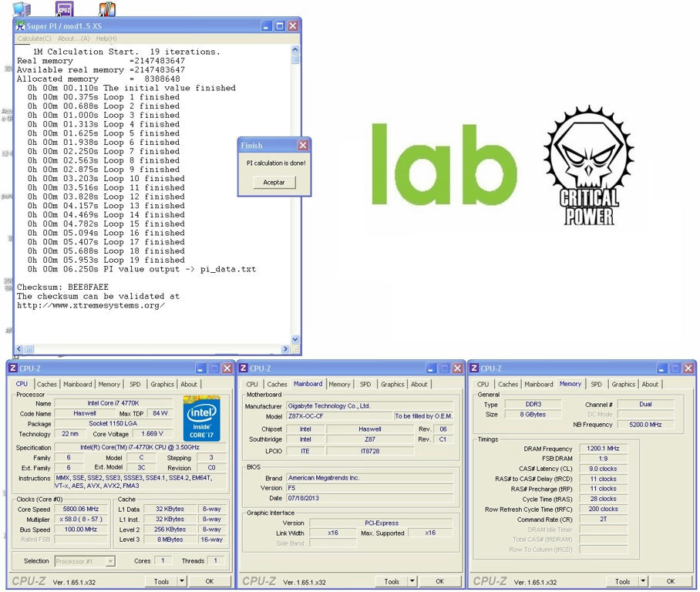Click the CPU-Z icon in the CPU window title bar

(x=13, y=368)
